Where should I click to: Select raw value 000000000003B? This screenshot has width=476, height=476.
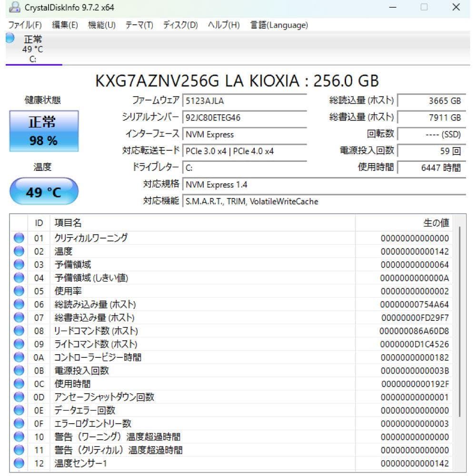[x=415, y=371]
